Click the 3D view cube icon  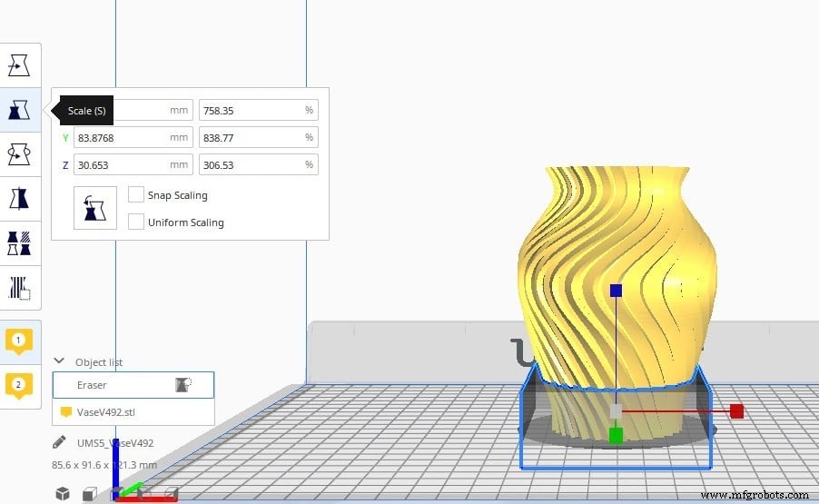63,493
